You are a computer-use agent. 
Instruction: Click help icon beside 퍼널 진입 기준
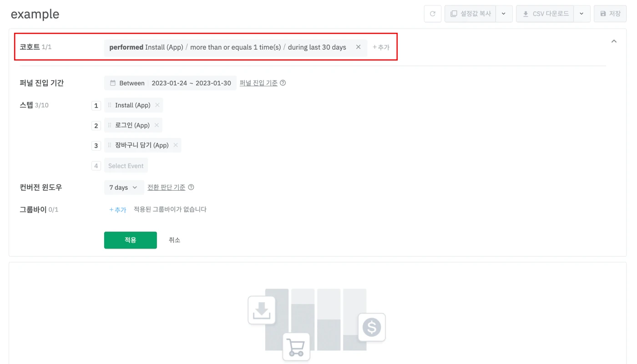click(283, 83)
